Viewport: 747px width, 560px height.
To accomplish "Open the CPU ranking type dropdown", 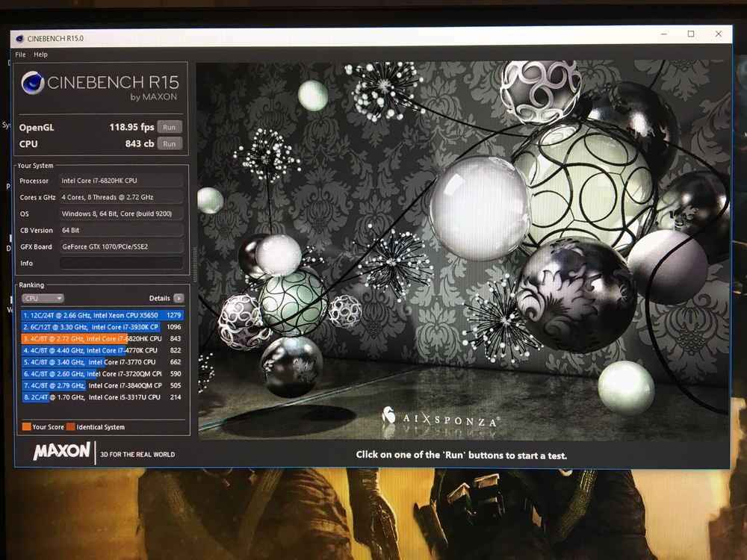I will pyautogui.click(x=43, y=298).
